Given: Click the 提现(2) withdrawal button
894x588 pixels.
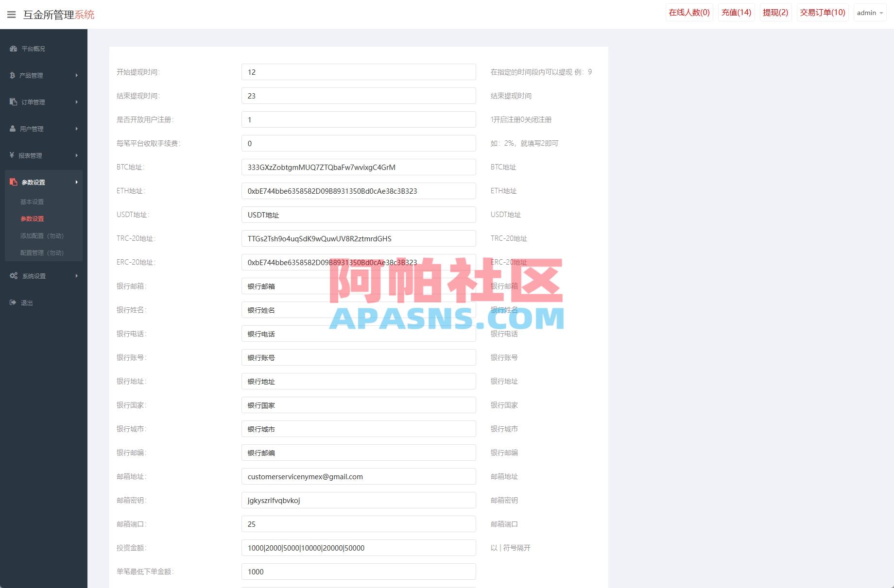Looking at the screenshot, I should tap(775, 12).
